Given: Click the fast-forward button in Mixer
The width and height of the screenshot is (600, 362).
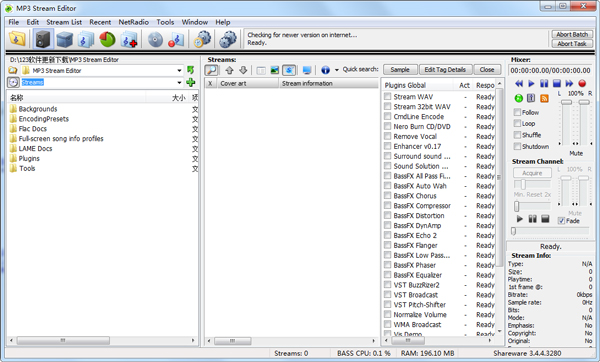Looking at the screenshot, I should (569, 83).
